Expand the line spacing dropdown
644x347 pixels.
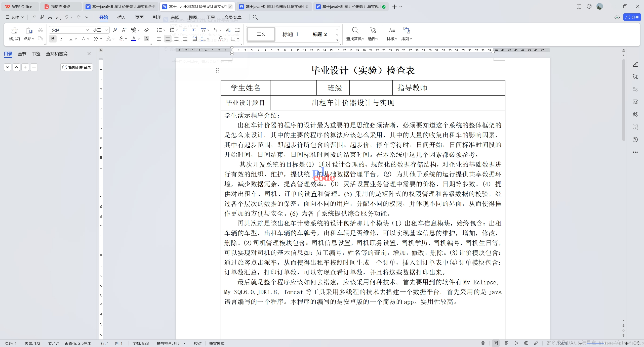tap(208, 39)
